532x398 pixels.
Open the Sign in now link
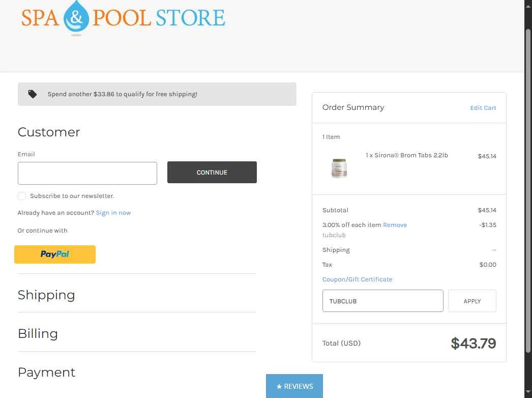pos(113,213)
